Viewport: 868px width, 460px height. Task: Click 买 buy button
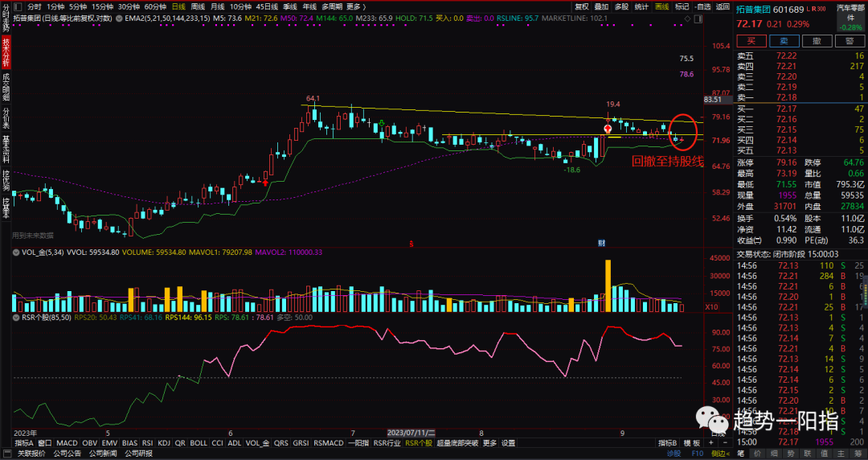(x=751, y=41)
